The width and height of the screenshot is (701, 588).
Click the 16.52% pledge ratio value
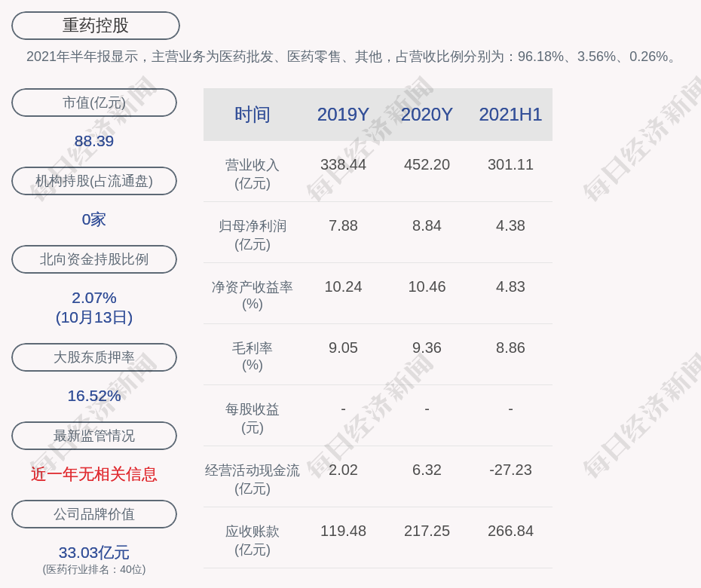[x=94, y=396]
